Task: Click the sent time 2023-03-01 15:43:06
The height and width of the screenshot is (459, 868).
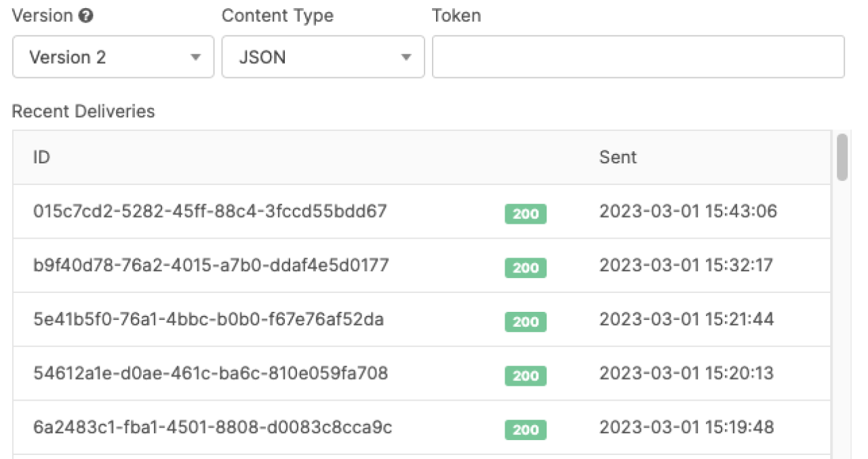Action: coord(688,212)
